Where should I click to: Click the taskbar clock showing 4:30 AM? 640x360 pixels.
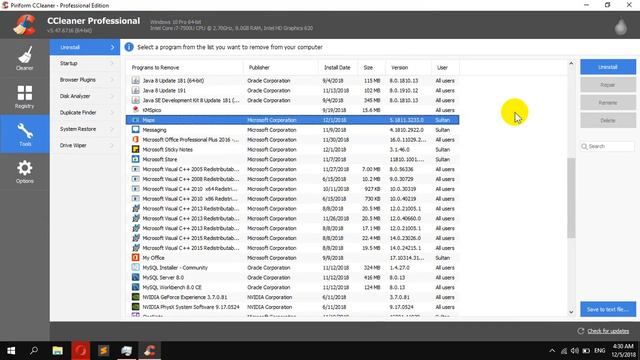tap(623, 351)
